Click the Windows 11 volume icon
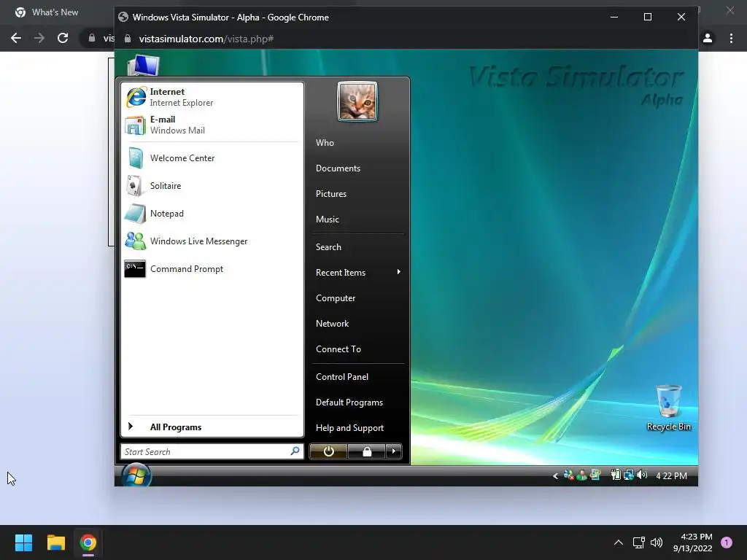 click(x=657, y=542)
